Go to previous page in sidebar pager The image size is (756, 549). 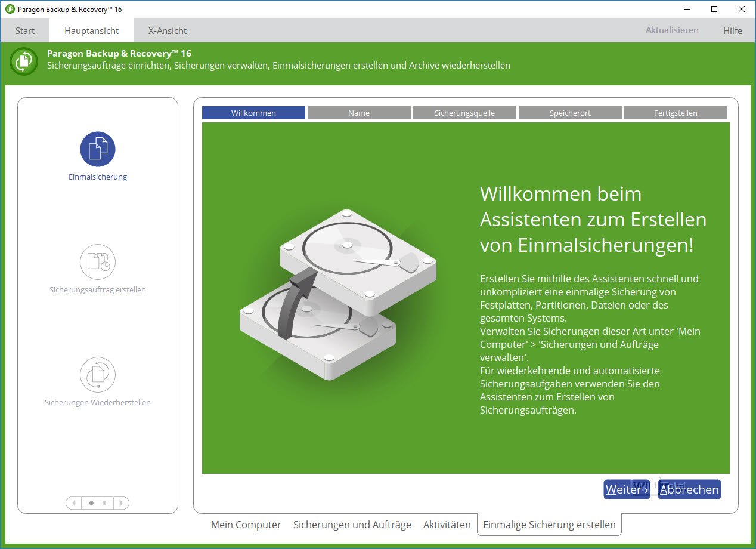pos(74,503)
